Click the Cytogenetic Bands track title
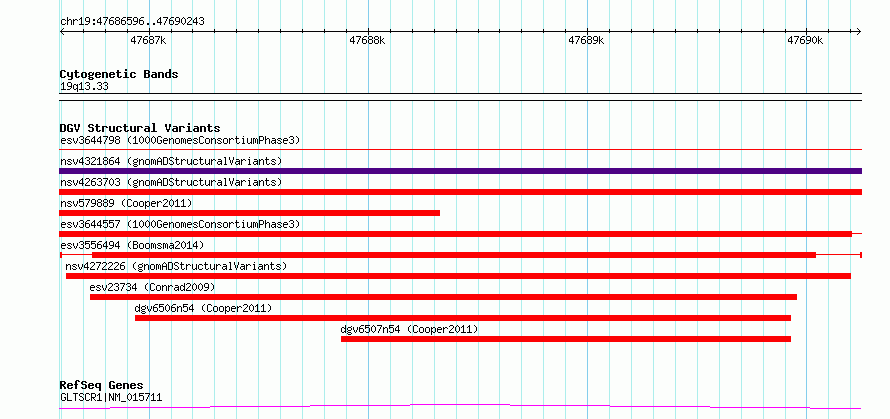This screenshot has height=419, width=890. 119,74
